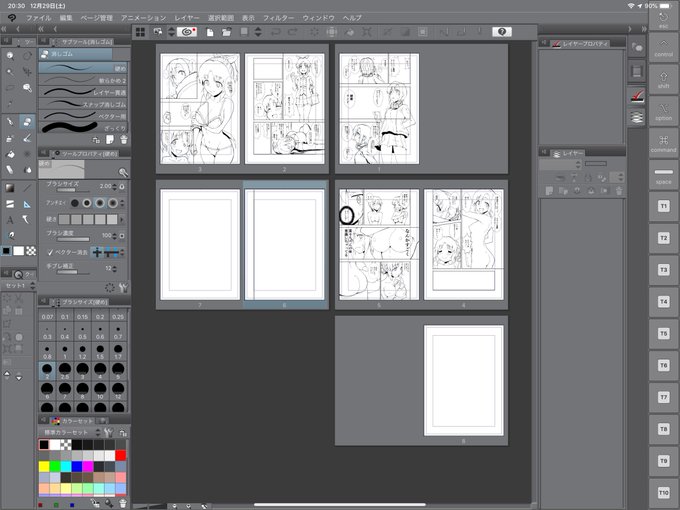This screenshot has height=510, width=680.
Task: Create a new document from command bar
Action: pyautogui.click(x=210, y=32)
